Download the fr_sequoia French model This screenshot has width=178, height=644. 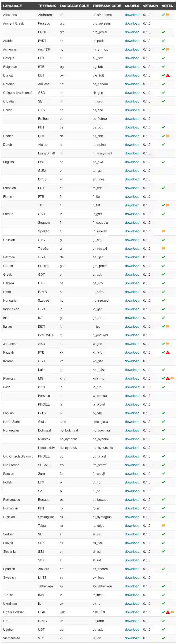click(x=132, y=223)
